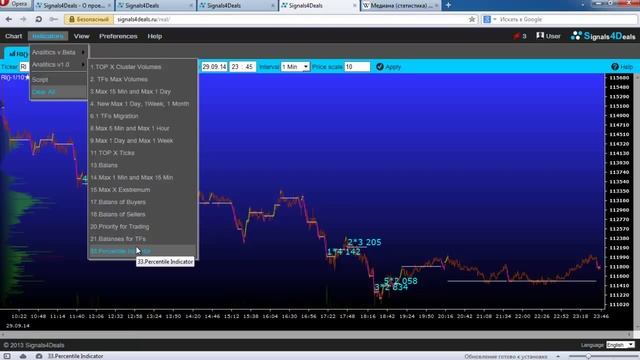The width and height of the screenshot is (640, 360).
Task: Expand the Analitics v1.0 submenu
Action: pos(59,64)
